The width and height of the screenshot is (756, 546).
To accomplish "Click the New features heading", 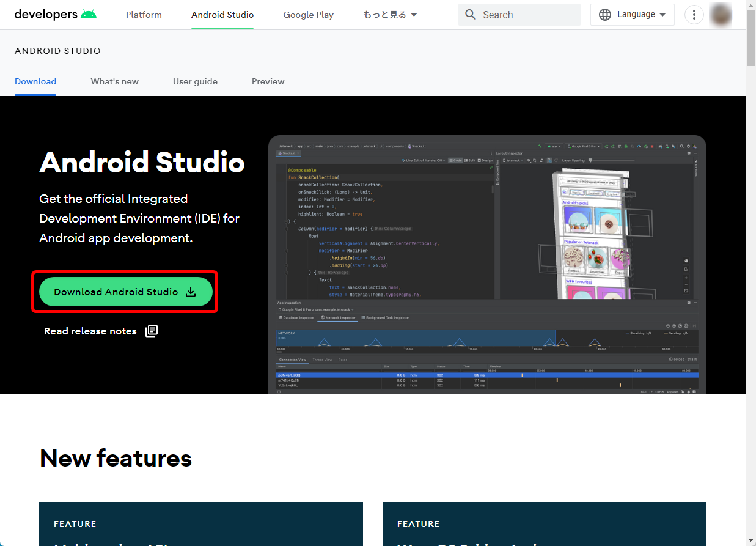I will [116, 458].
